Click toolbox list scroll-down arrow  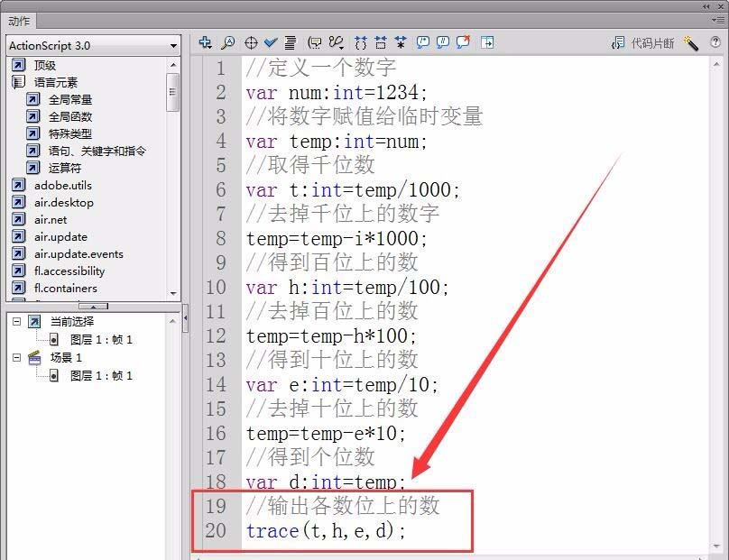click(x=173, y=293)
